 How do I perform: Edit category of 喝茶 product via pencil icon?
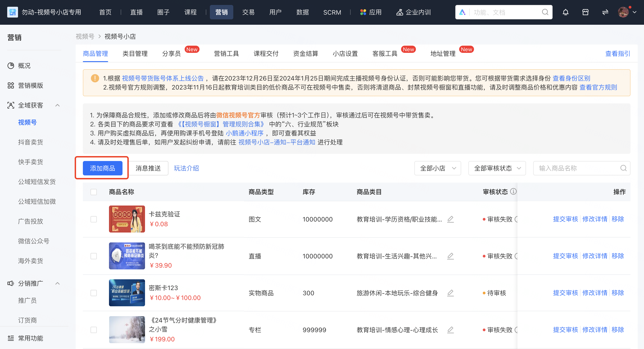(x=450, y=256)
